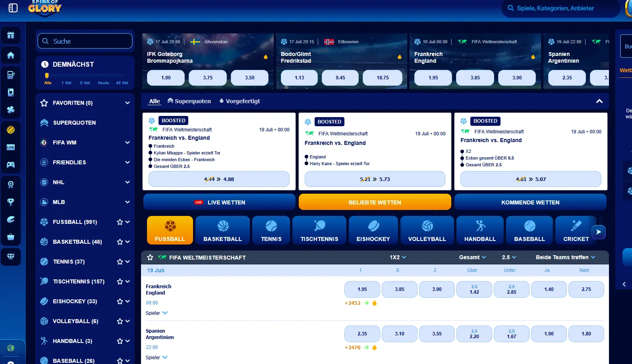This screenshot has width=632, height=364.
Task: Expand the Favoriten (0) section
Action: point(128,103)
